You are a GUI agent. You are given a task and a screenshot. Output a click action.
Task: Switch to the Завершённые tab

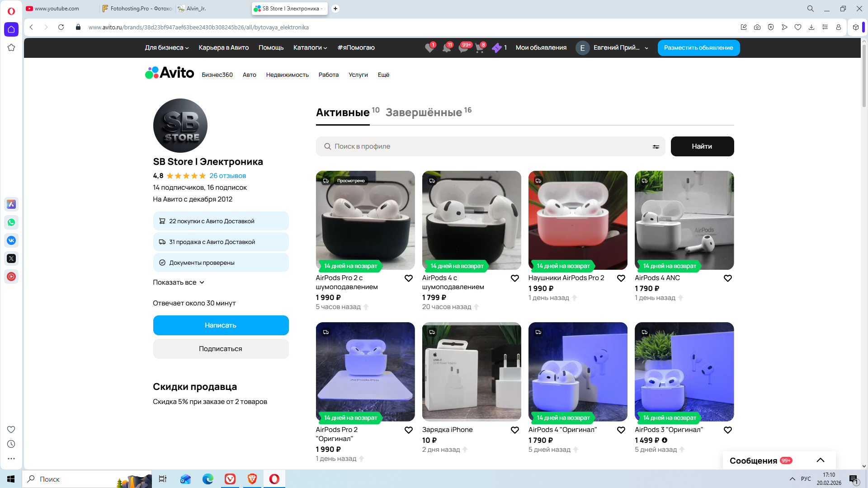424,113
